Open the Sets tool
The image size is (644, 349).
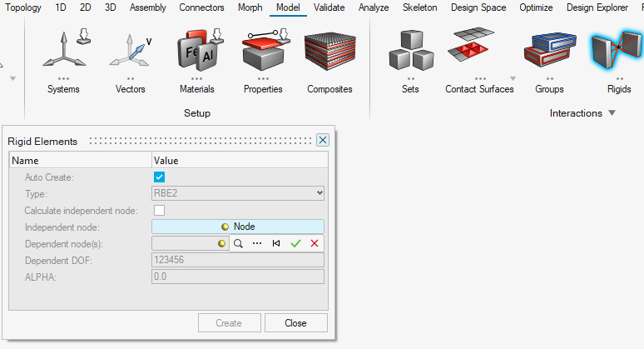[x=410, y=60]
